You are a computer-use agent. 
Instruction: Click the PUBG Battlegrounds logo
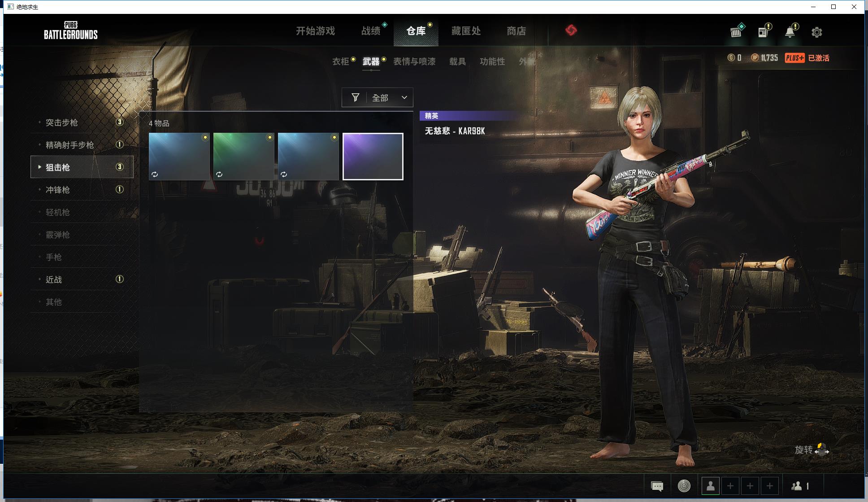71,31
